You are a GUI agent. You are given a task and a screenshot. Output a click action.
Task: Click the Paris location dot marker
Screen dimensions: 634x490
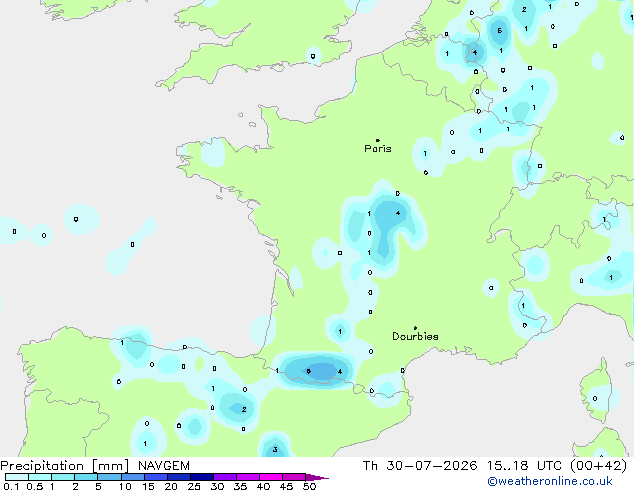point(378,140)
